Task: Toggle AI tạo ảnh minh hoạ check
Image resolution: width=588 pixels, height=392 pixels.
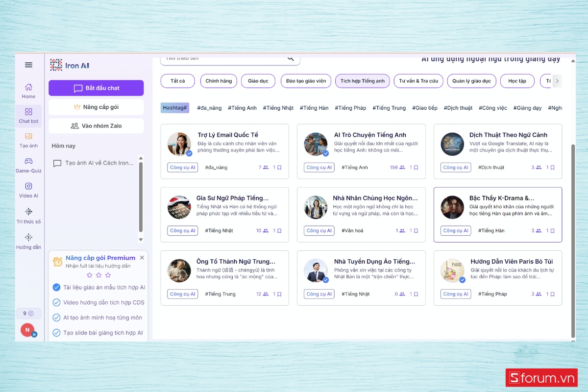Action: pos(56,318)
